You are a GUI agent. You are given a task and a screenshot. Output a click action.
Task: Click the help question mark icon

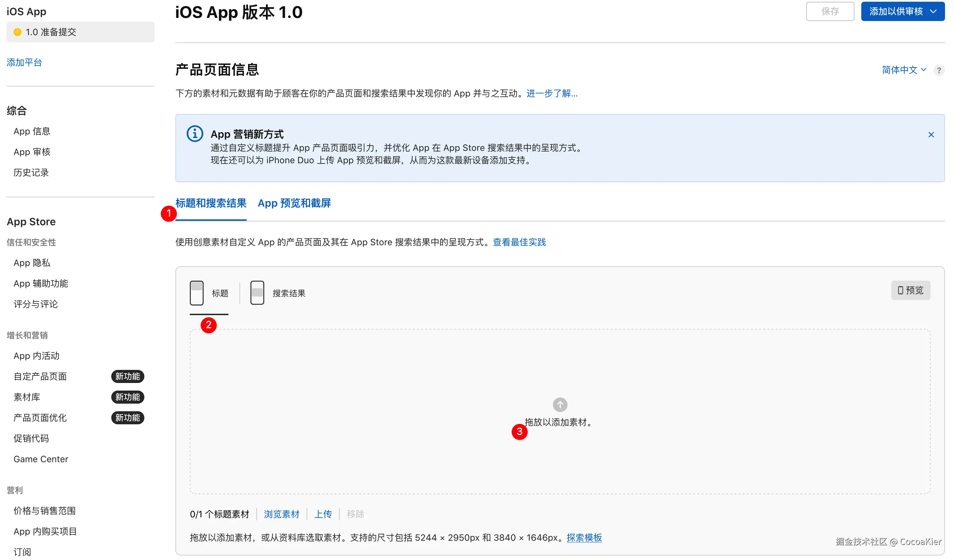[x=939, y=71]
